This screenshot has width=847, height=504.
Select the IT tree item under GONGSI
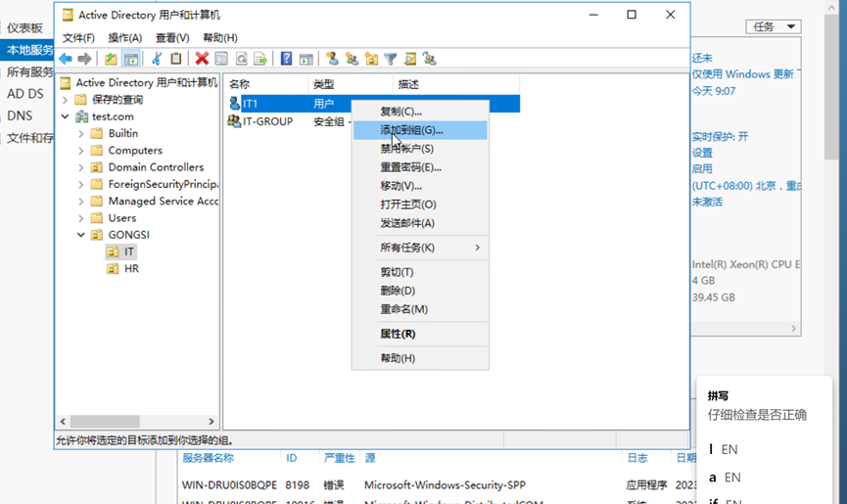click(128, 252)
